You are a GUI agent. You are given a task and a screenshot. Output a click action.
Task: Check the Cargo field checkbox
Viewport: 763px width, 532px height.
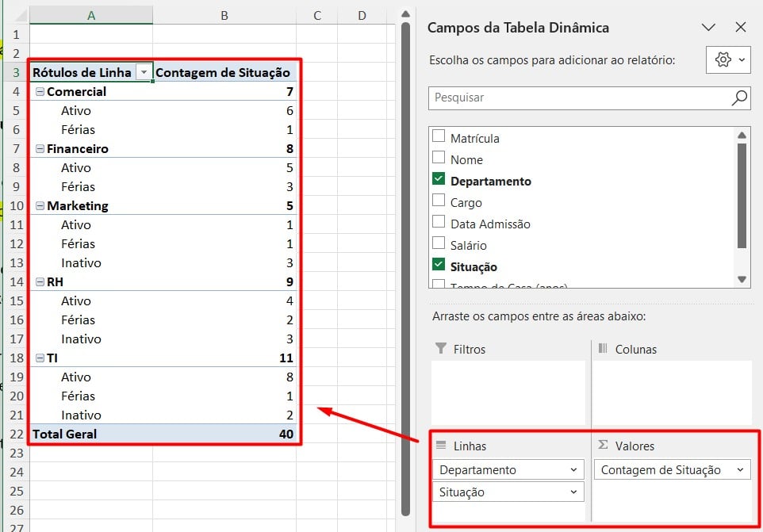pyautogui.click(x=439, y=201)
